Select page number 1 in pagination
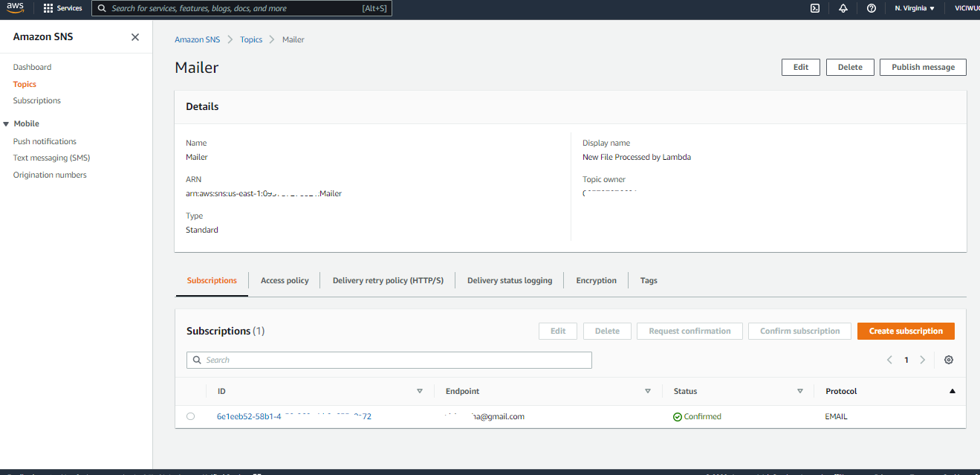 (906, 360)
